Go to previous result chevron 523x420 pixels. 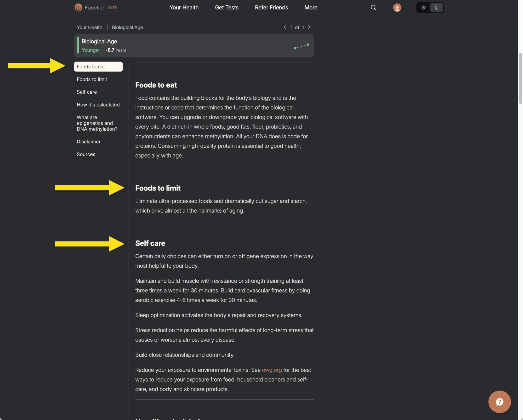[x=285, y=27]
